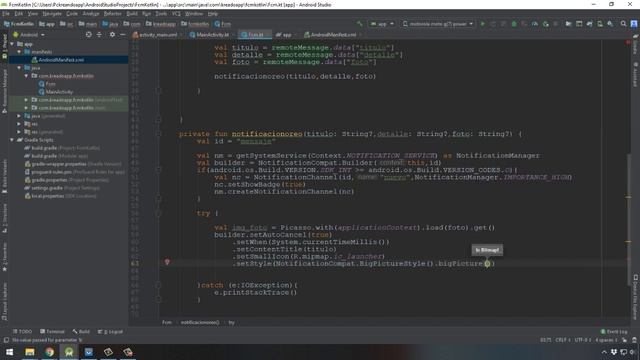
Task: Open the Build menu
Action: pos(132,13)
